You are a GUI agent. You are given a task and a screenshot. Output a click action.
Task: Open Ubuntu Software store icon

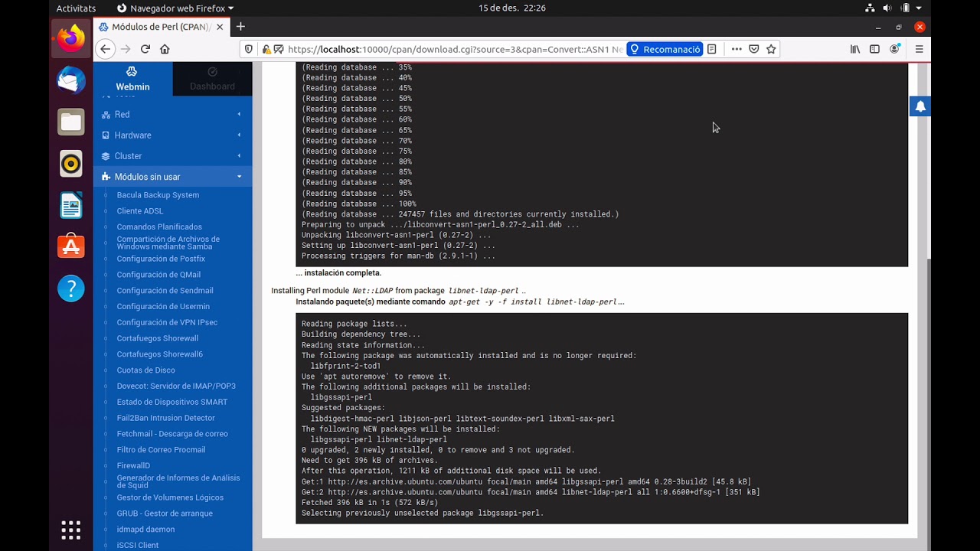pos(71,246)
